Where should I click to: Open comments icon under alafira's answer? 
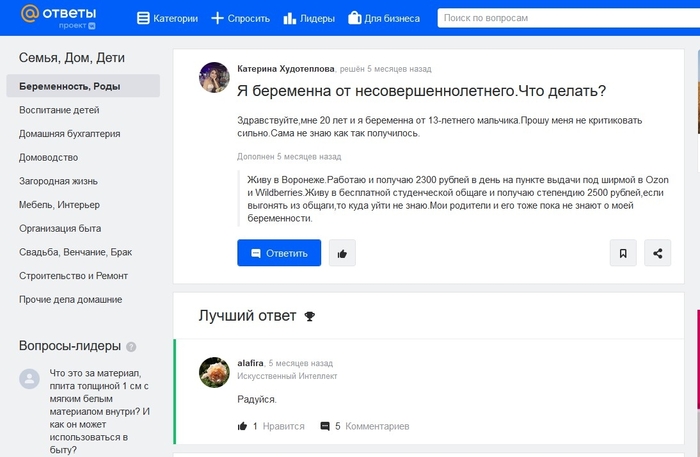point(325,426)
